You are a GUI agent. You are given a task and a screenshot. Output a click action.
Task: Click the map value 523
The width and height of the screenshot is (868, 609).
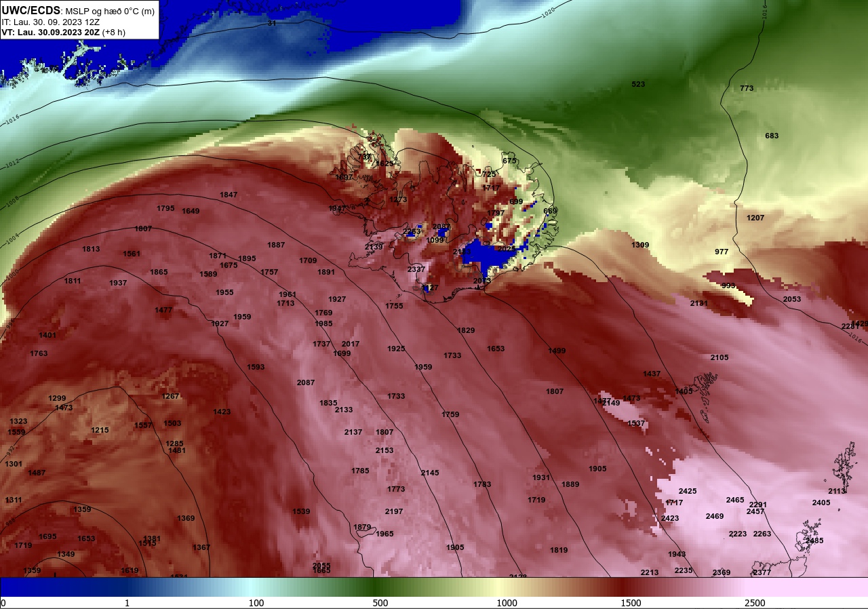pos(638,84)
